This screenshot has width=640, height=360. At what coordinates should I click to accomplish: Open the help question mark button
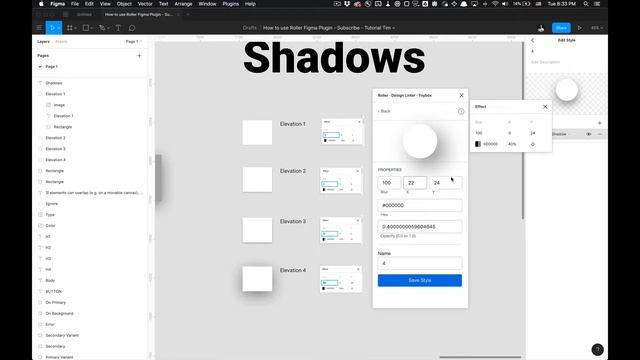click(597, 349)
